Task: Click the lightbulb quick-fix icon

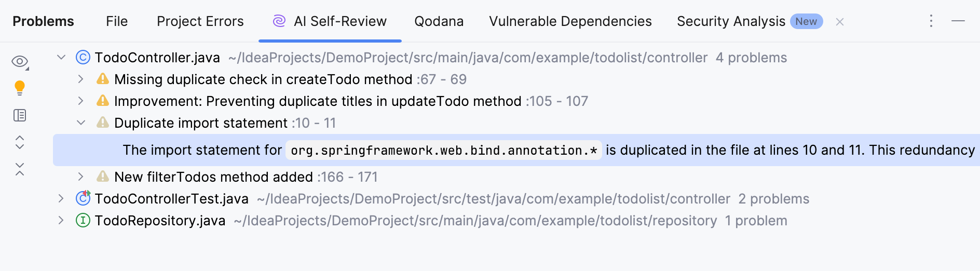Action: click(x=20, y=88)
